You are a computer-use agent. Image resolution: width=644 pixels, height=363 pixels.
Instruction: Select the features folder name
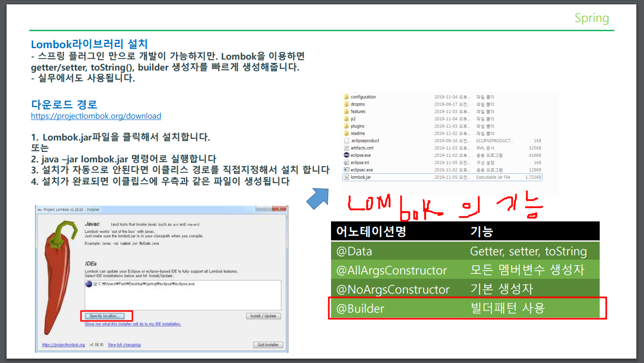pyautogui.click(x=358, y=112)
